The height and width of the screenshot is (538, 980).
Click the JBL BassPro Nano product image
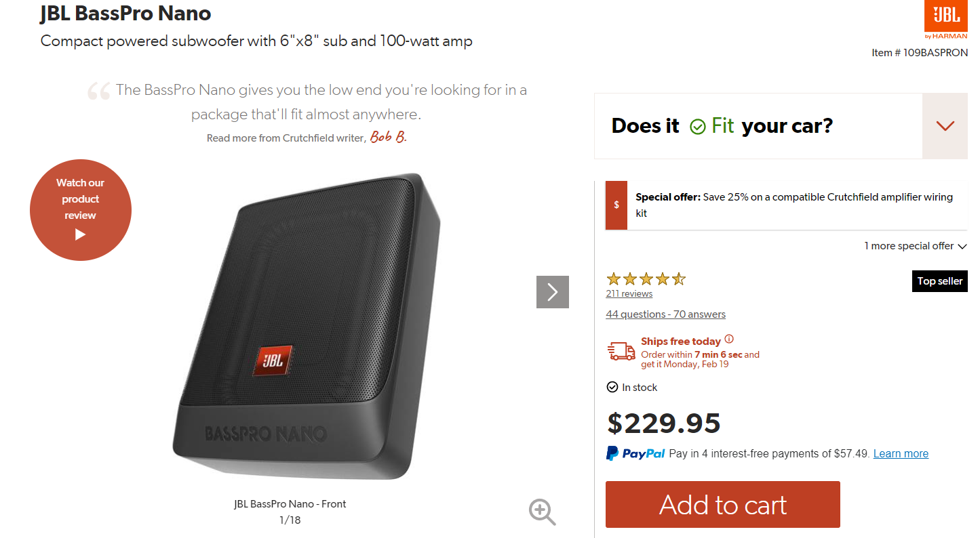[305, 325]
